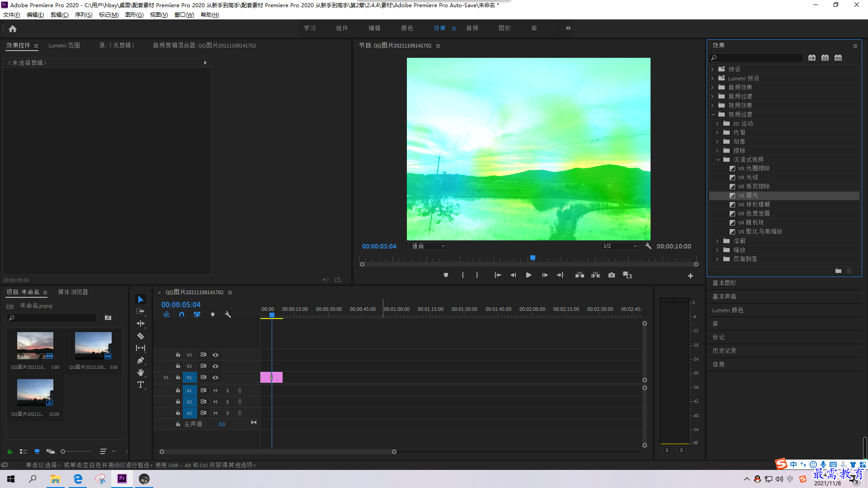This screenshot has width=868, height=488.
Task: Solo audio track A2
Action: [227, 402]
